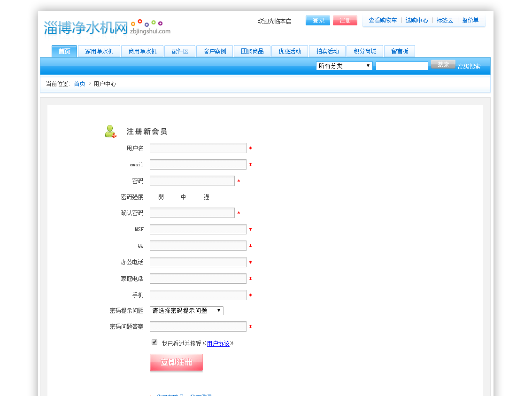The image size is (532, 396).
Task: Focus the 密码问题答案 input field
Action: click(198, 326)
